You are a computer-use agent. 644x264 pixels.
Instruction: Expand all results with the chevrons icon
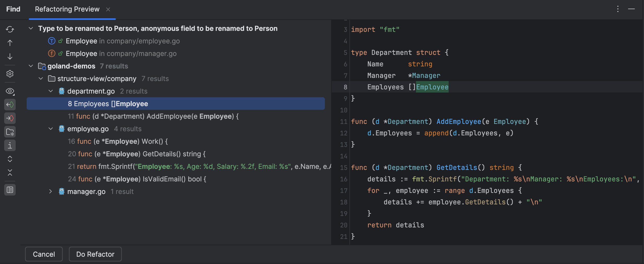coord(10,158)
